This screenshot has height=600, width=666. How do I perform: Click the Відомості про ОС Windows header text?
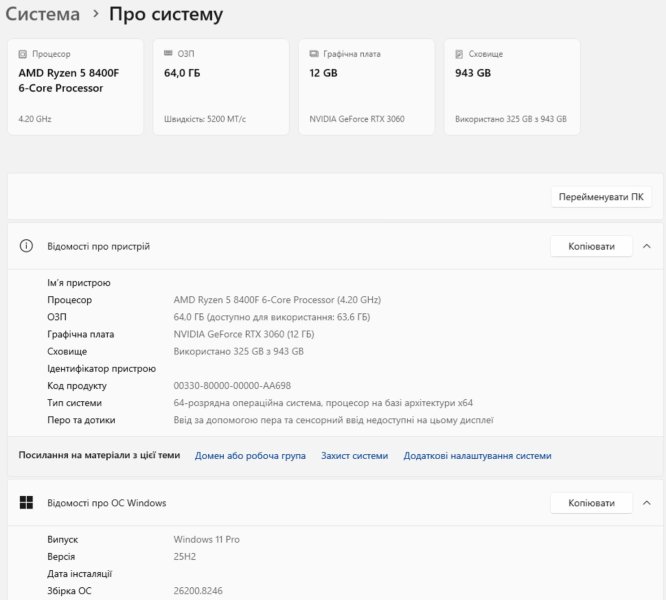click(x=107, y=503)
